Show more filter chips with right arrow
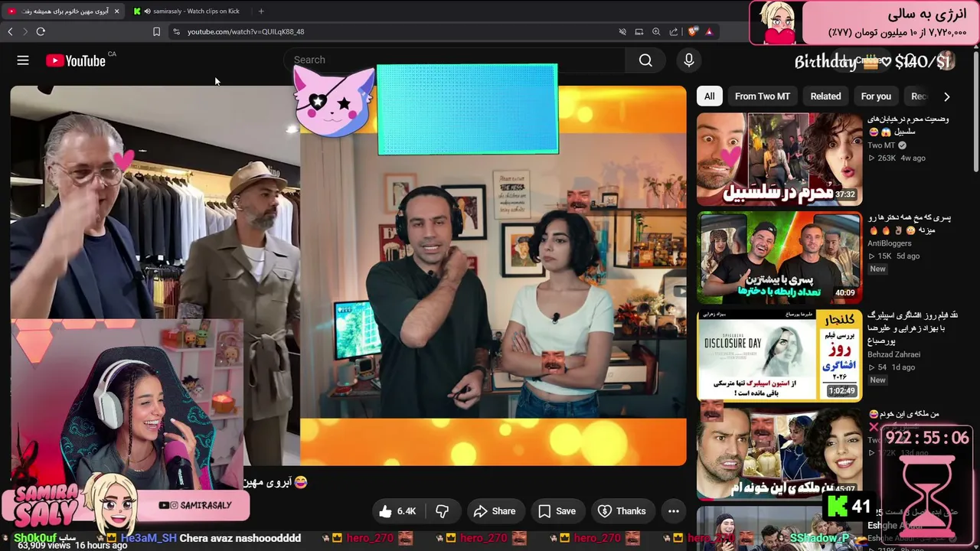 point(947,96)
